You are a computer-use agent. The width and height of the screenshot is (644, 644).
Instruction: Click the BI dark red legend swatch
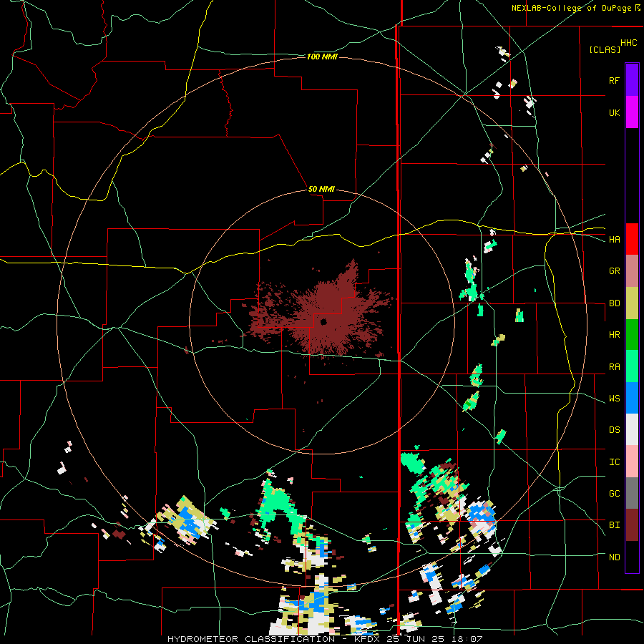point(632,525)
